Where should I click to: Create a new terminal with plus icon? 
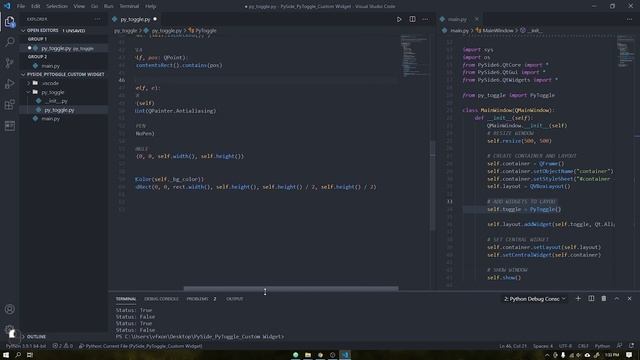[x=578, y=299]
